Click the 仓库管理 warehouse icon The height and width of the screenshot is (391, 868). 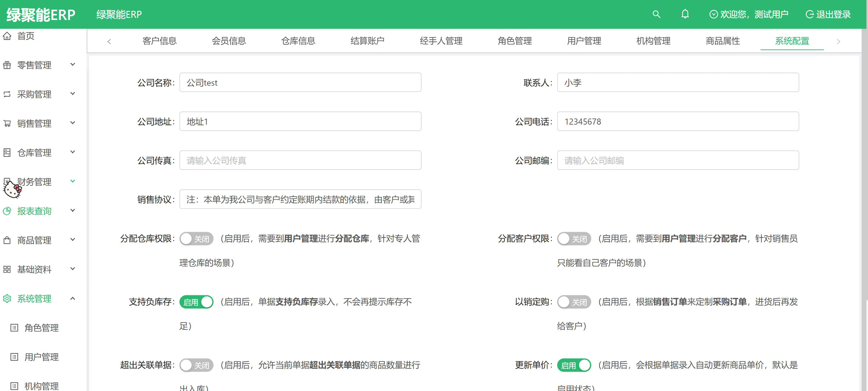coord(7,153)
